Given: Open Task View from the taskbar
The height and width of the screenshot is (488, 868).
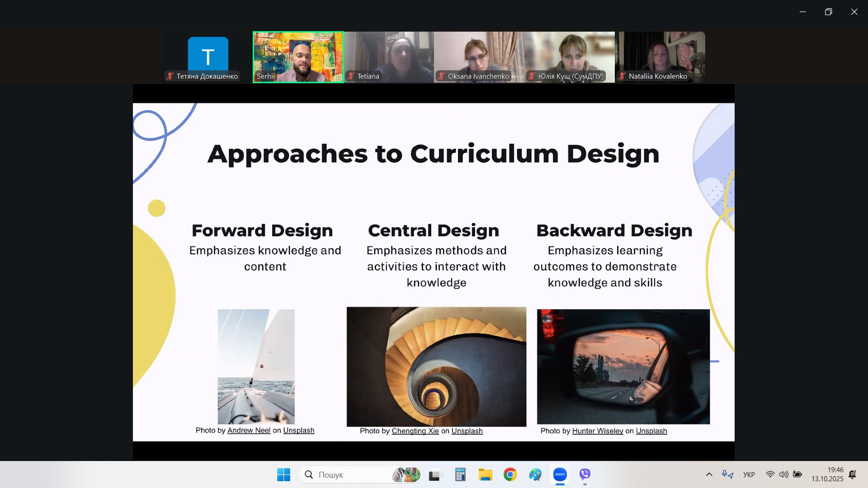Looking at the screenshot, I should coord(435,474).
